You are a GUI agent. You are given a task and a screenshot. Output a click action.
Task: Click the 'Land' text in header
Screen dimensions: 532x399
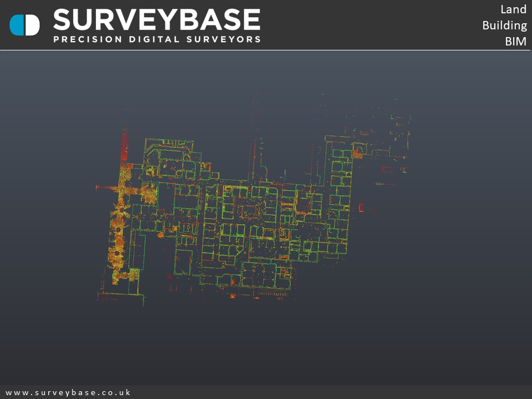coord(514,9)
